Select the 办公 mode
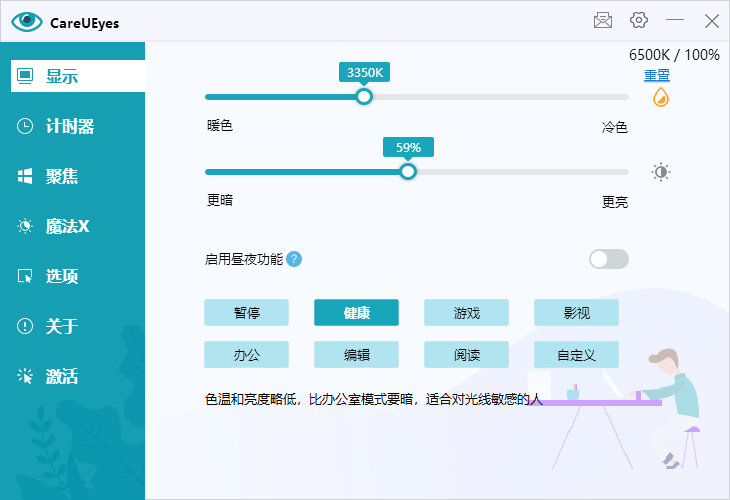730x500 pixels. 246,355
